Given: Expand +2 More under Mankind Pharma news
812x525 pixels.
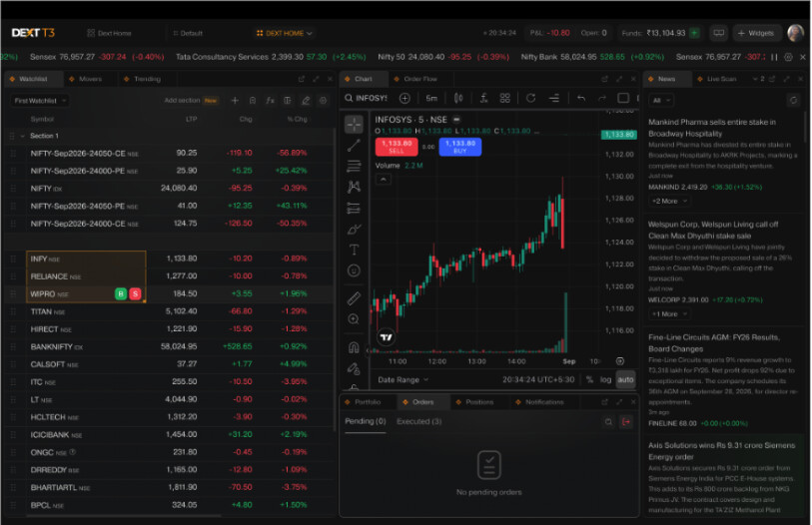Looking at the screenshot, I should (x=669, y=201).
